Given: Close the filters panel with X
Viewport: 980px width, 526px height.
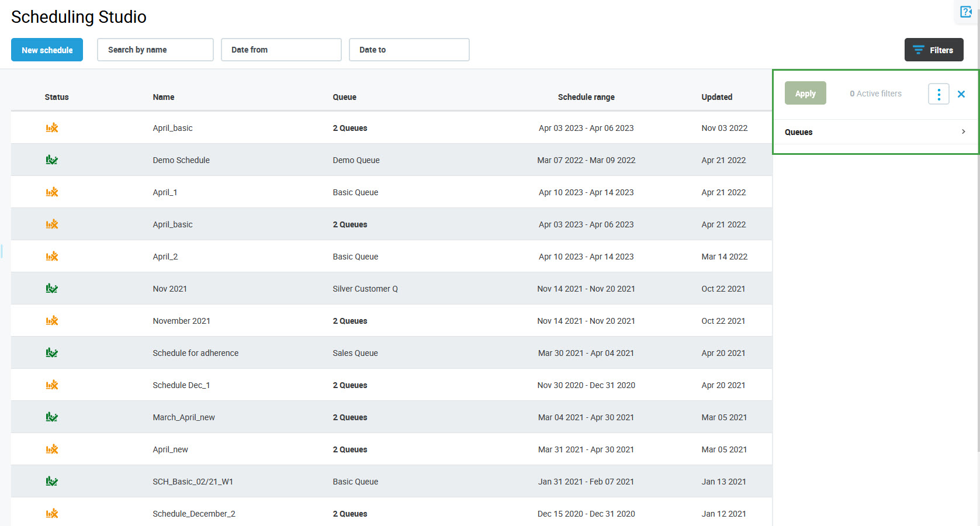Looking at the screenshot, I should point(961,94).
